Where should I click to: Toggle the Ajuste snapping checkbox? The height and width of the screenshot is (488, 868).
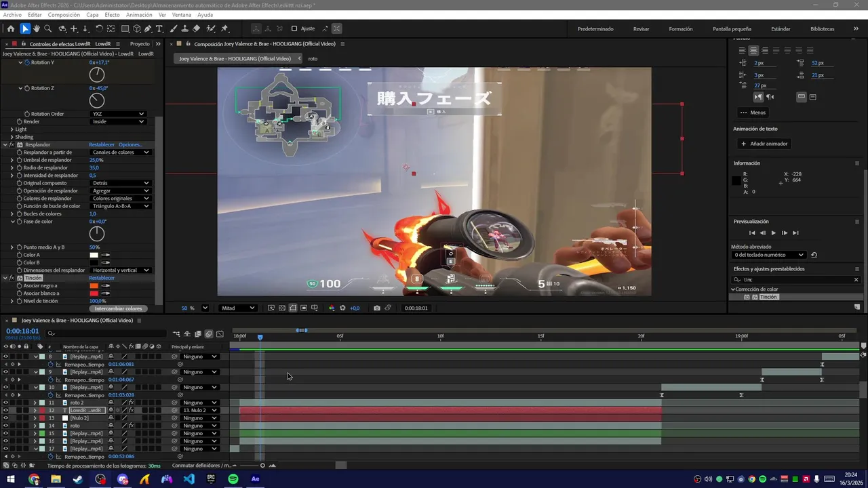point(294,28)
